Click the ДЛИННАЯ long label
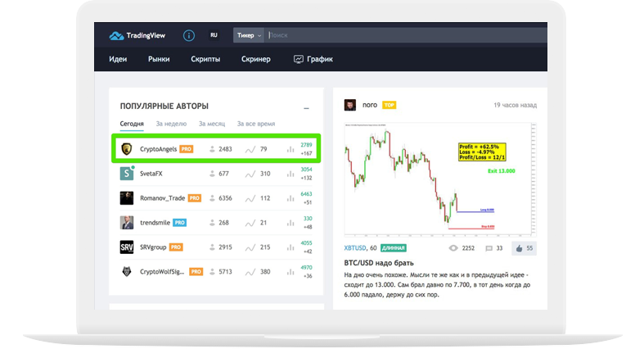Image resolution: width=644 pixels, height=358 pixels. pyautogui.click(x=393, y=248)
